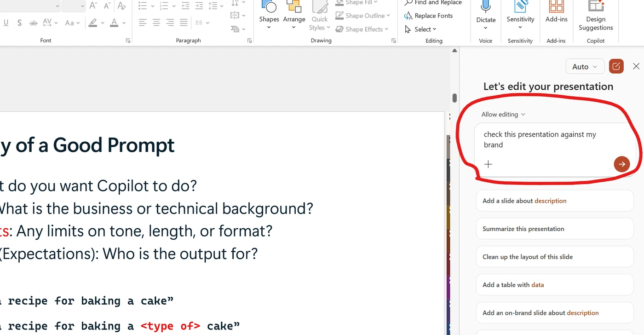Open the font size combo box
Viewport: 644px width, 335px height.
[74, 6]
